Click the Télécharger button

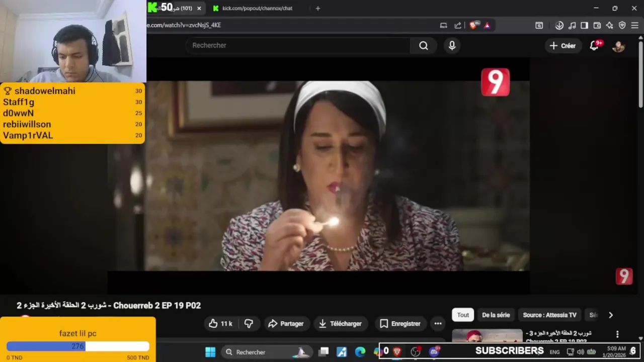(340, 324)
